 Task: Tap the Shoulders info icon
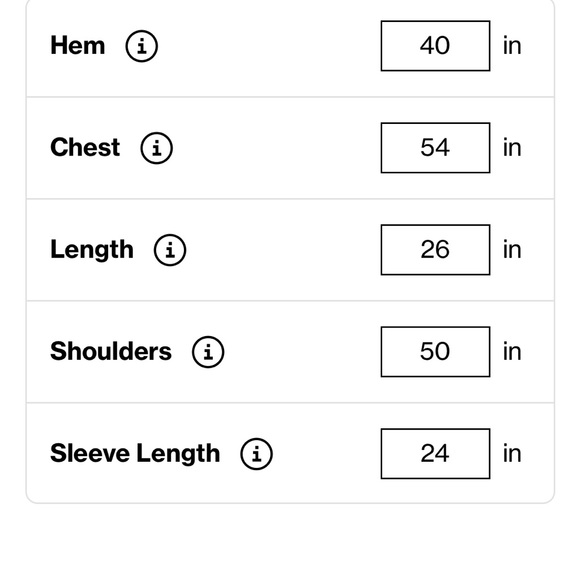(208, 352)
